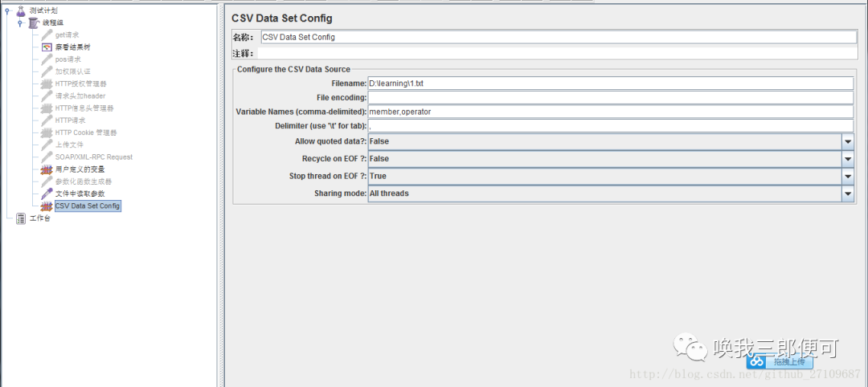Click the 名称 name input field
The width and height of the screenshot is (868, 387).
click(559, 38)
